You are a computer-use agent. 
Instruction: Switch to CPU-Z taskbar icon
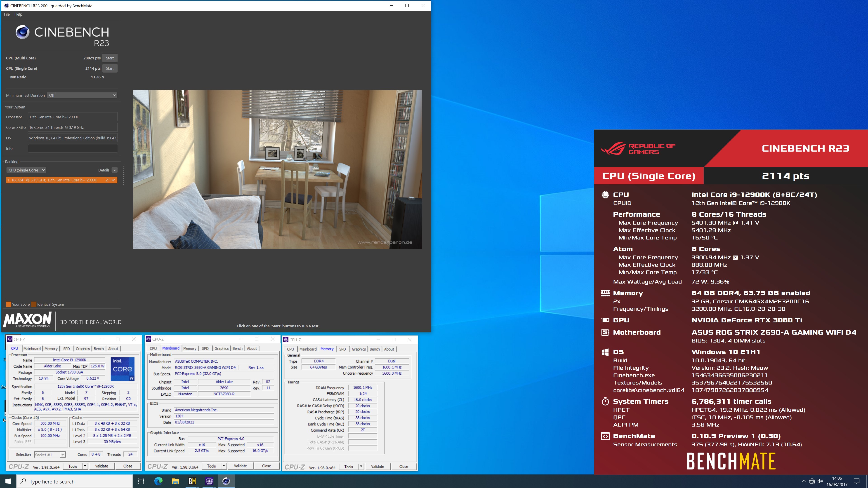click(209, 481)
